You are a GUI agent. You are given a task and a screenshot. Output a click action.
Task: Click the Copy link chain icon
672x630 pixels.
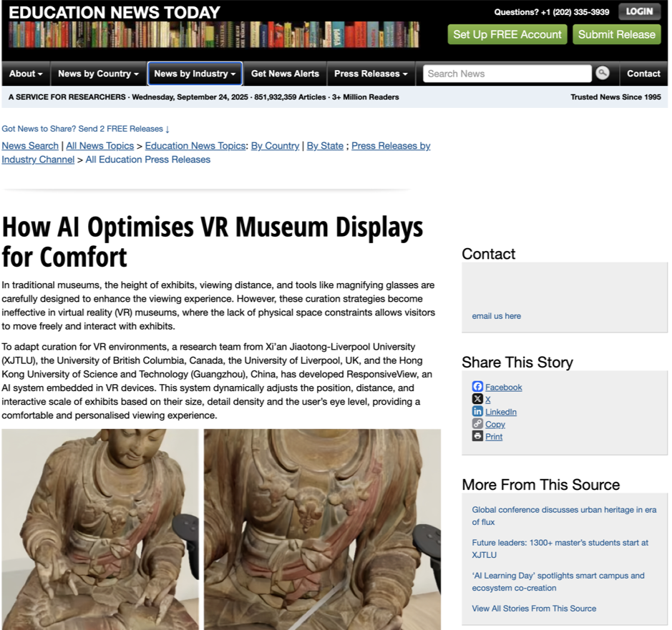477,424
